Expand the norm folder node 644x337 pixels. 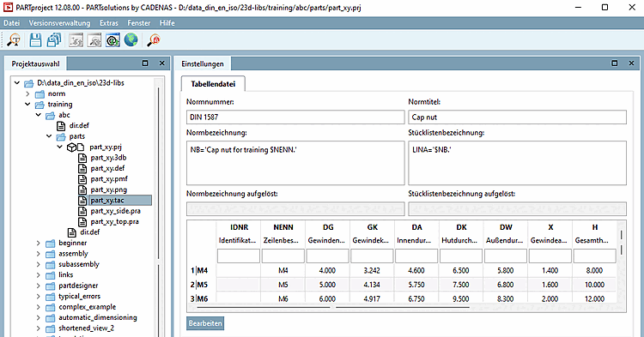click(27, 93)
